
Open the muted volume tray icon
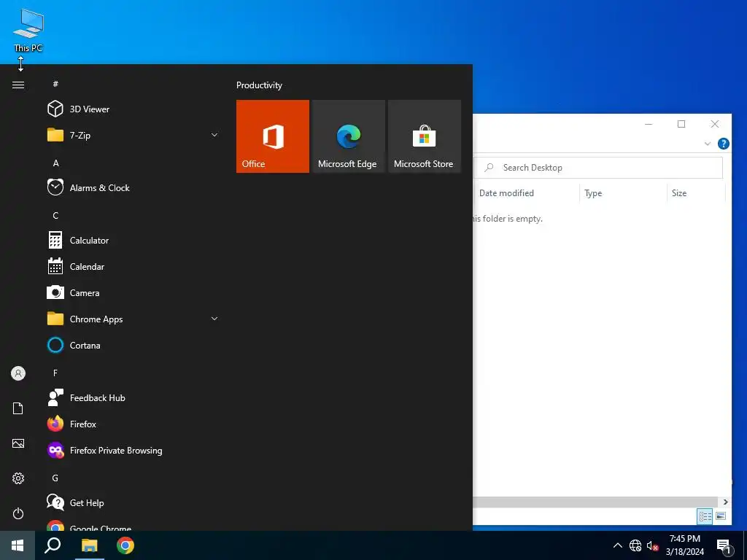pyautogui.click(x=652, y=545)
